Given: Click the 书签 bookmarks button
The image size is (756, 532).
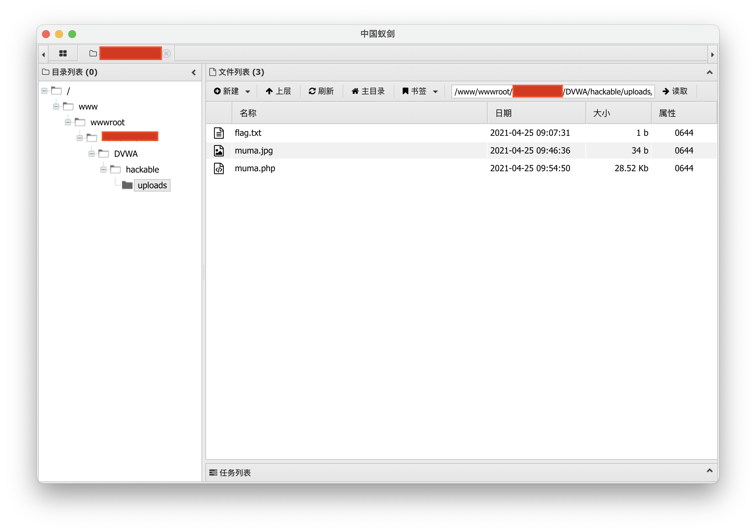Looking at the screenshot, I should (x=414, y=91).
